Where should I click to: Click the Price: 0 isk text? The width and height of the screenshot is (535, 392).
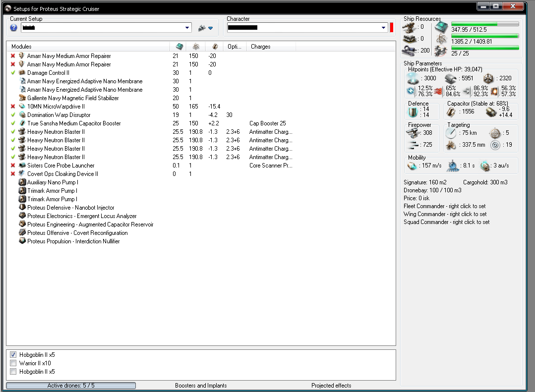(416, 198)
